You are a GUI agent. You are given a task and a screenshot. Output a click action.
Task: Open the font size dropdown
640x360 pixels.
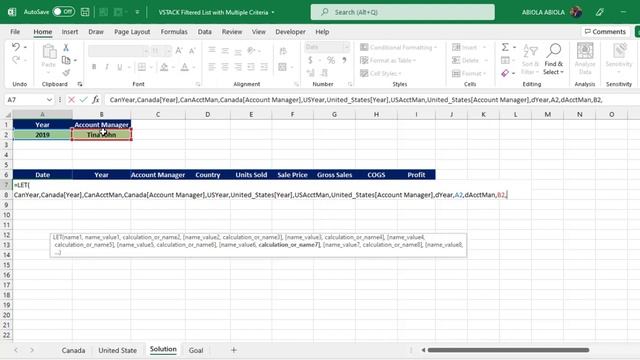(x=168, y=51)
